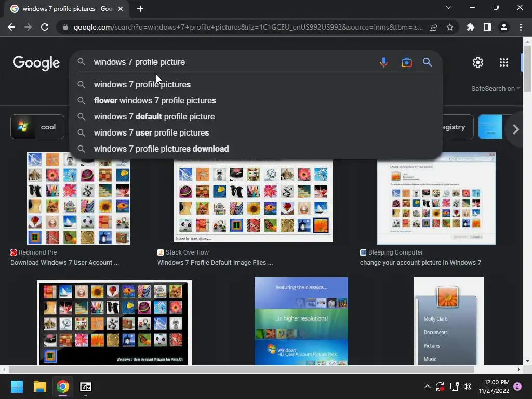
Task: Click the vertical scrollbar thumb
Action: point(527,69)
